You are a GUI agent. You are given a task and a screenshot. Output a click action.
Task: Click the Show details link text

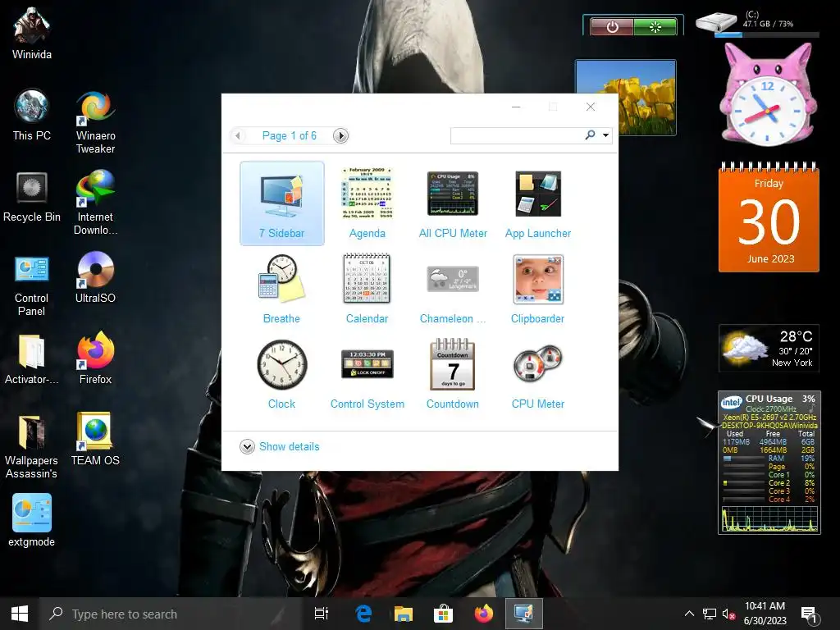click(x=290, y=446)
